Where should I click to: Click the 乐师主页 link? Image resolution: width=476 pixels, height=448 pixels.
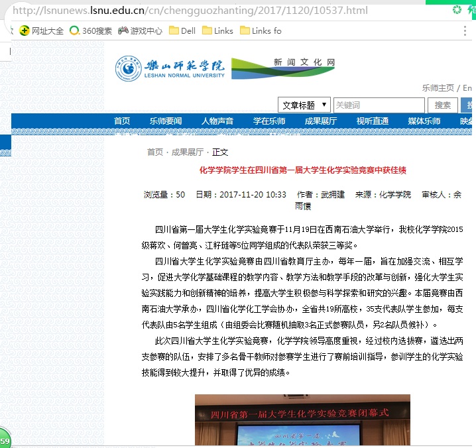tap(438, 87)
